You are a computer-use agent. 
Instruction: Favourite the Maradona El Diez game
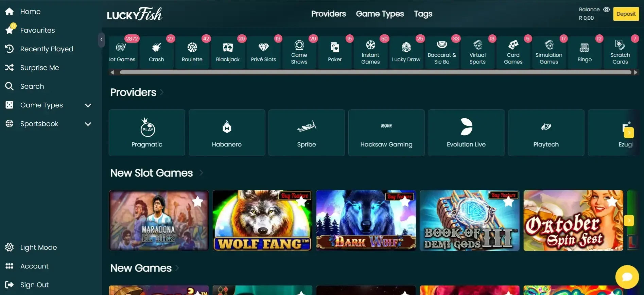click(x=197, y=202)
